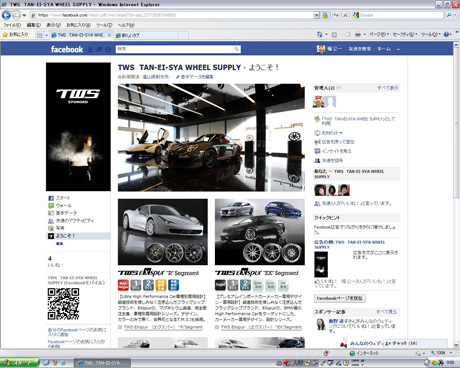Open the TWS Exspur R Segment link below description

coord(163,327)
